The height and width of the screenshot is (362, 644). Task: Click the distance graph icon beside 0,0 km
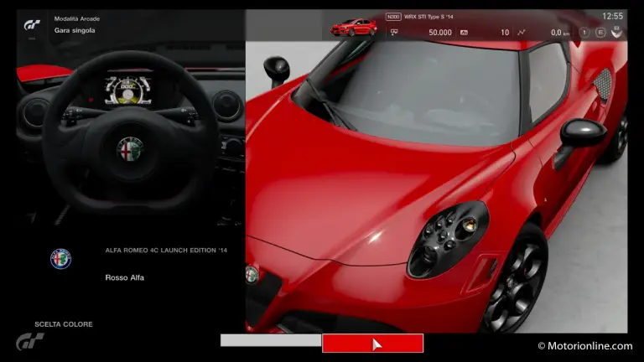point(522,33)
